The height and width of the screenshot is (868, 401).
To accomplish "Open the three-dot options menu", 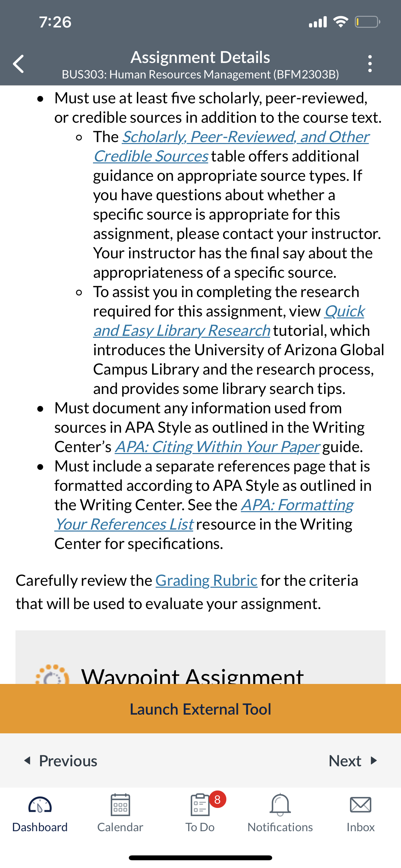I will pyautogui.click(x=370, y=64).
